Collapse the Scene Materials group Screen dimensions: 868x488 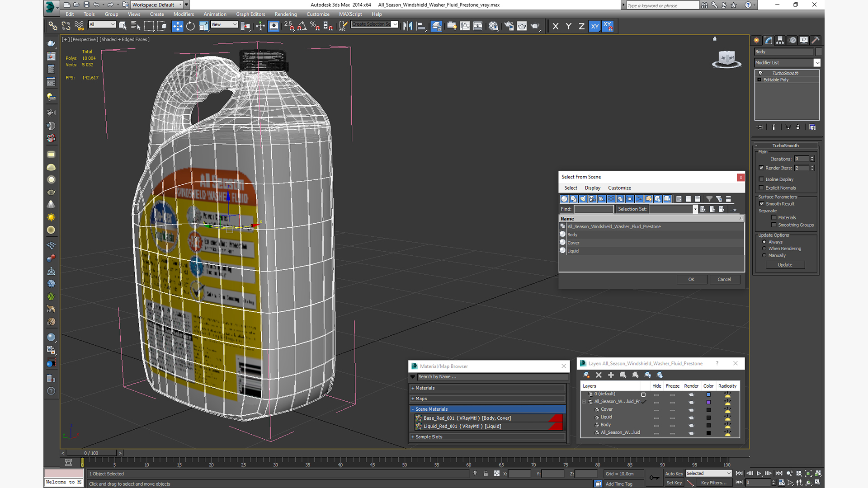click(488, 409)
